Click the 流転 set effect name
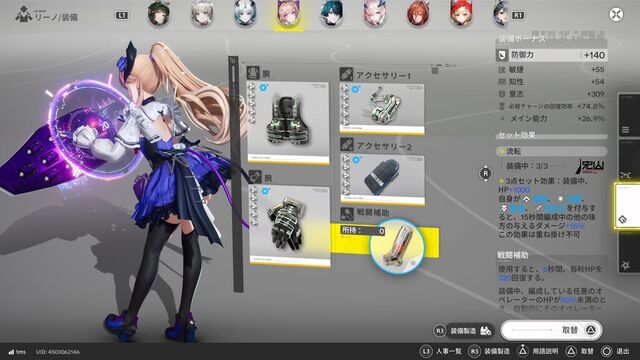Image resolution: width=640 pixels, height=360 pixels. point(513,151)
